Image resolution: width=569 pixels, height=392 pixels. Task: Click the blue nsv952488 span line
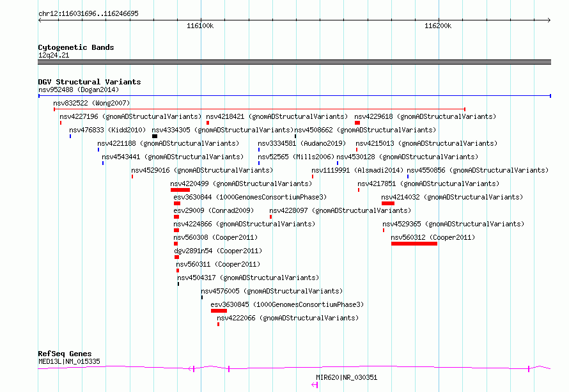(295, 96)
